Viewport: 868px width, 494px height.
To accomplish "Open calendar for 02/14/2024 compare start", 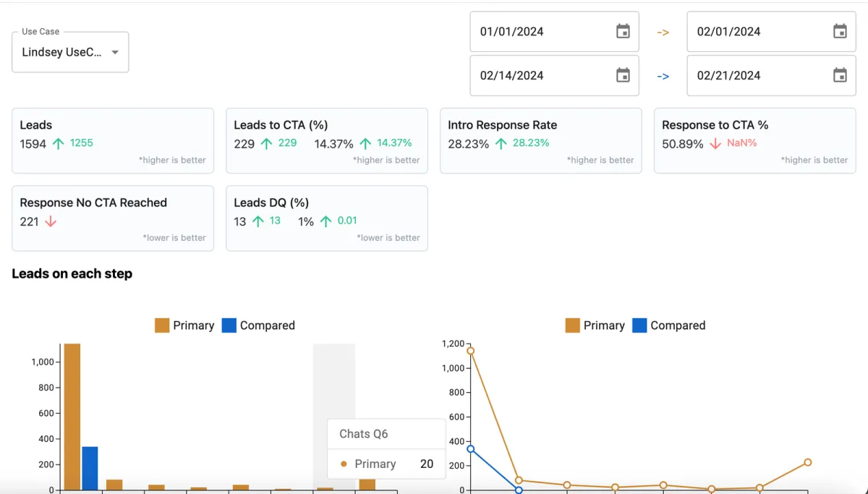I will (623, 75).
